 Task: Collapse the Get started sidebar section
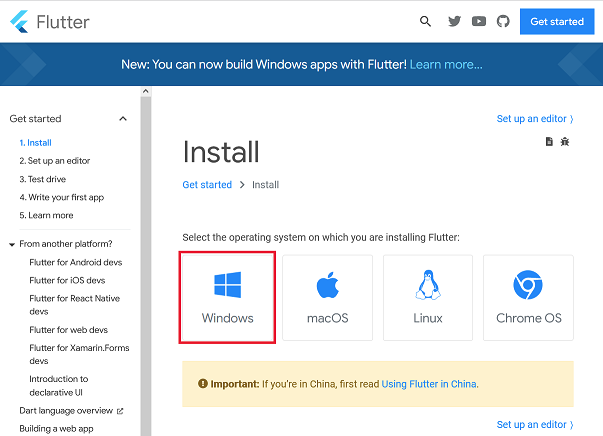click(123, 119)
